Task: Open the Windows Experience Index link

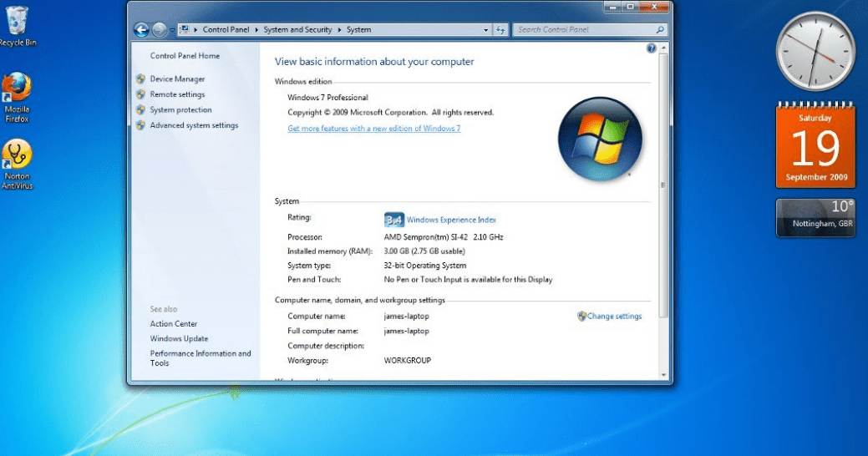Action: tap(451, 220)
